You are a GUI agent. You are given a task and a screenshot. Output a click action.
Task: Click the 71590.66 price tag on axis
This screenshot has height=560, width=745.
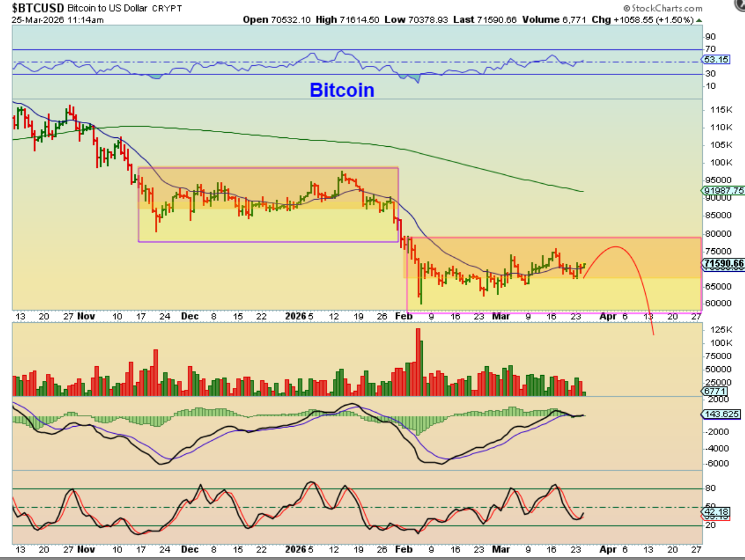tap(723, 264)
